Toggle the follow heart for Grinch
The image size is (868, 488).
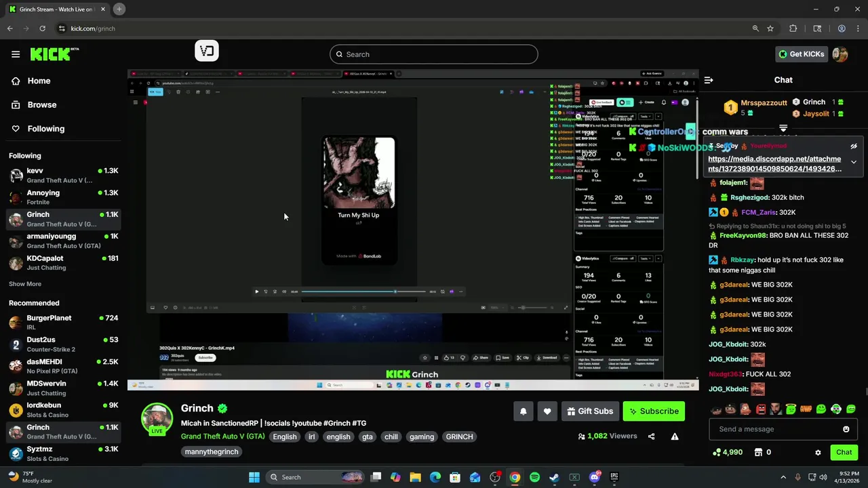pyautogui.click(x=547, y=411)
